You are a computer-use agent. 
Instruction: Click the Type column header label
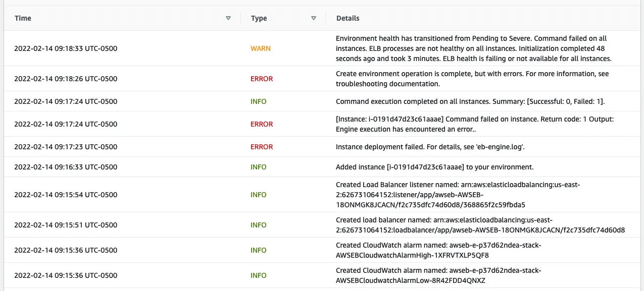point(259,18)
